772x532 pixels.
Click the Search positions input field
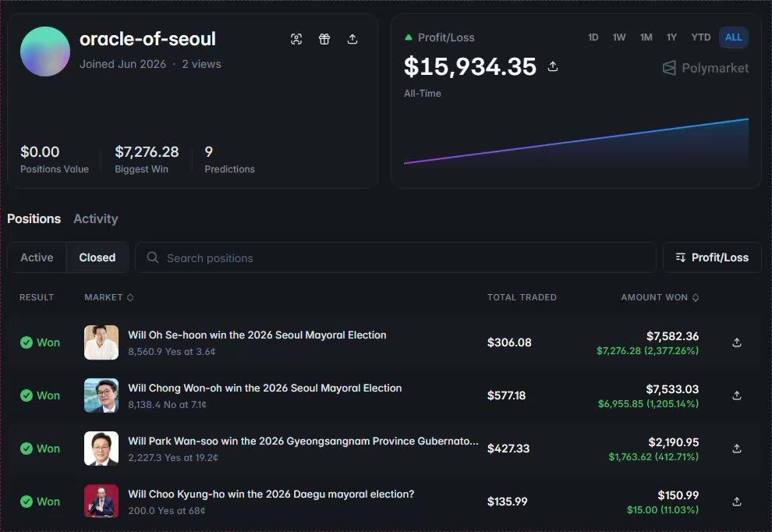(x=396, y=257)
